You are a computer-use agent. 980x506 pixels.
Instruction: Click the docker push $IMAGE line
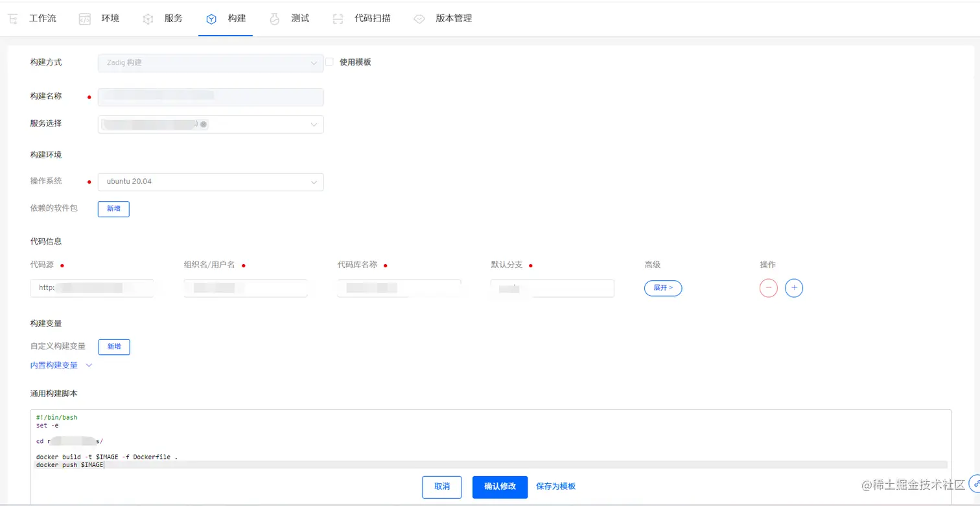tap(70, 465)
